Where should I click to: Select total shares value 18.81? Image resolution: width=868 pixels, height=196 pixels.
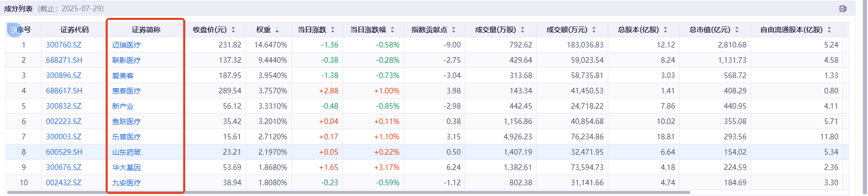pyautogui.click(x=666, y=137)
